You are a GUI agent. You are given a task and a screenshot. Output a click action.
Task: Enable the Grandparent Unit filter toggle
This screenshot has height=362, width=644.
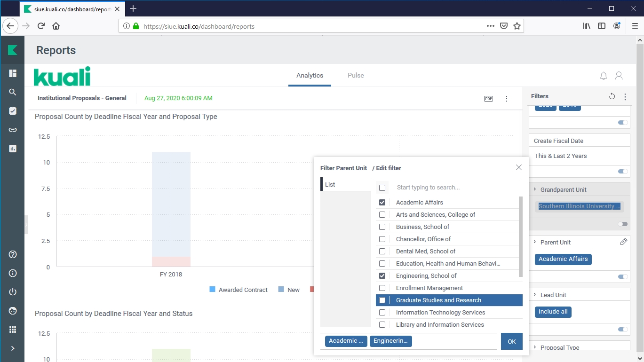(x=623, y=224)
